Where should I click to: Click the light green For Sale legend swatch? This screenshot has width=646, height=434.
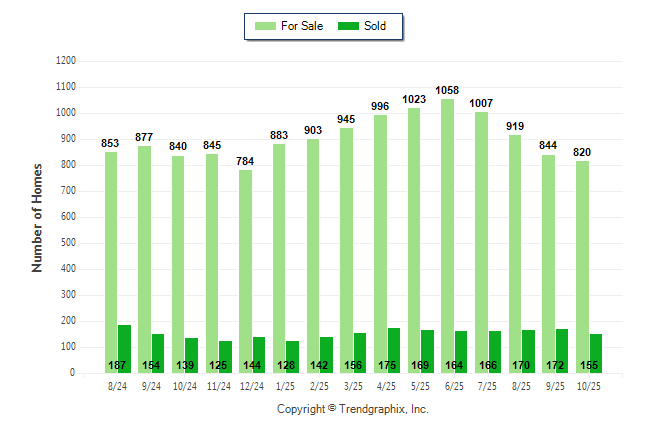(x=266, y=26)
